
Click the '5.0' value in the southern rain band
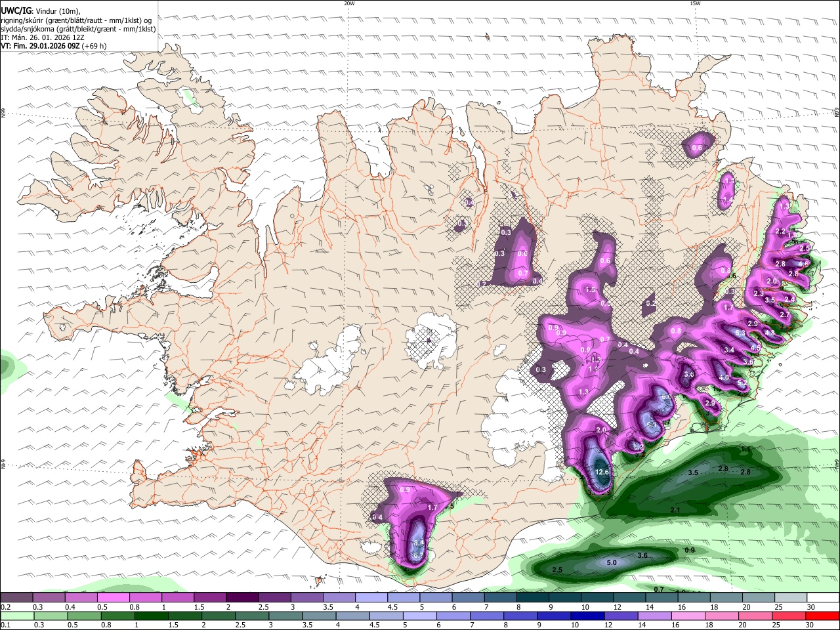point(611,562)
